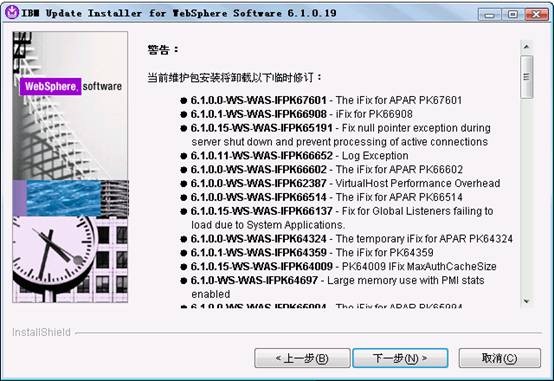Screen dimensions: 554x381
Task: Maximize the Update Installer window
Action: [x=512, y=14]
